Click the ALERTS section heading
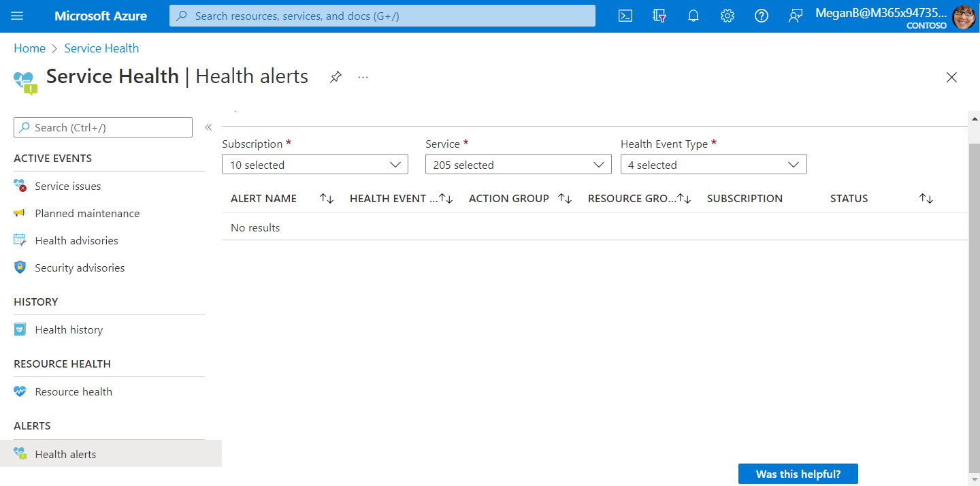The image size is (980, 486). pyautogui.click(x=32, y=426)
